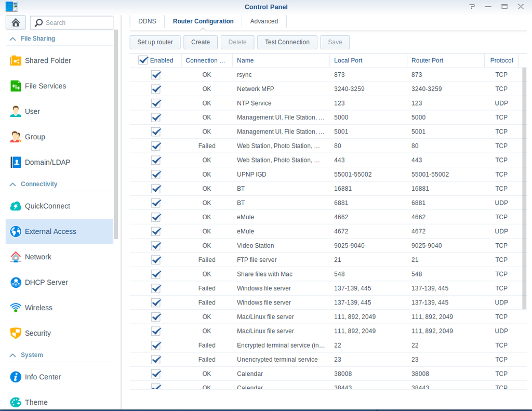Viewport: 532px width, 411px height.
Task: Select the Router Configuration tab
Action: point(203,21)
